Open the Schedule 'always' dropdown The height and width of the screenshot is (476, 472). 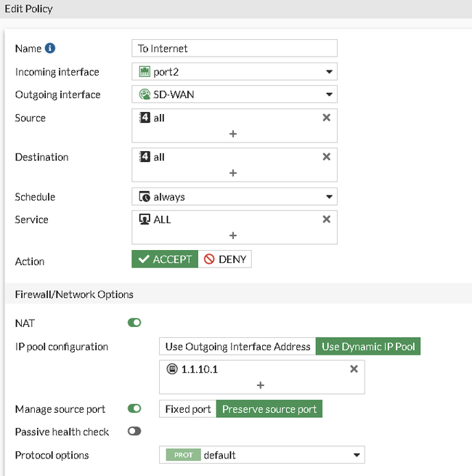coord(235,197)
